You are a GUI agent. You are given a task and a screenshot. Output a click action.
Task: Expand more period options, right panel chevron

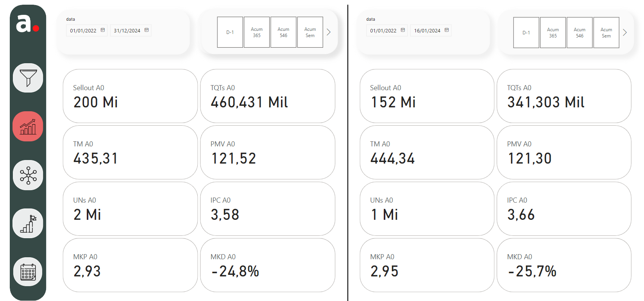[625, 32]
